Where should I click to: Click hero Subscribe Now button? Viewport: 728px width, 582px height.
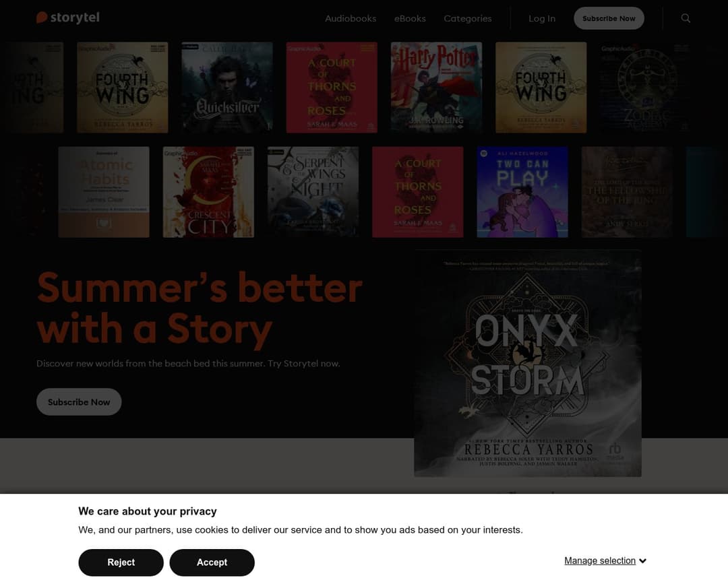point(79,401)
